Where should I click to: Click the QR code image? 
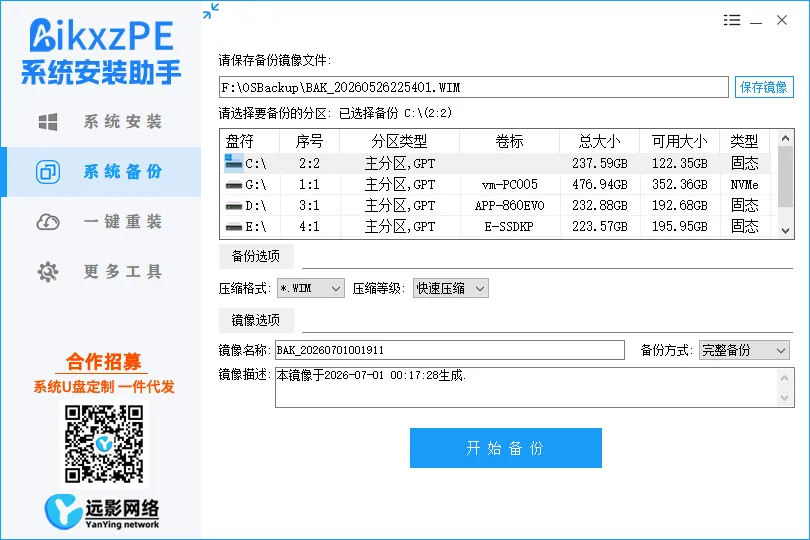(x=104, y=444)
